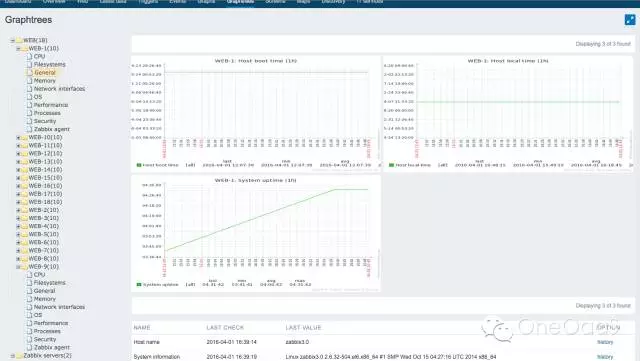Select the WEB-8(10) tree label
This screenshot has width=640, height=361.
[44, 258]
